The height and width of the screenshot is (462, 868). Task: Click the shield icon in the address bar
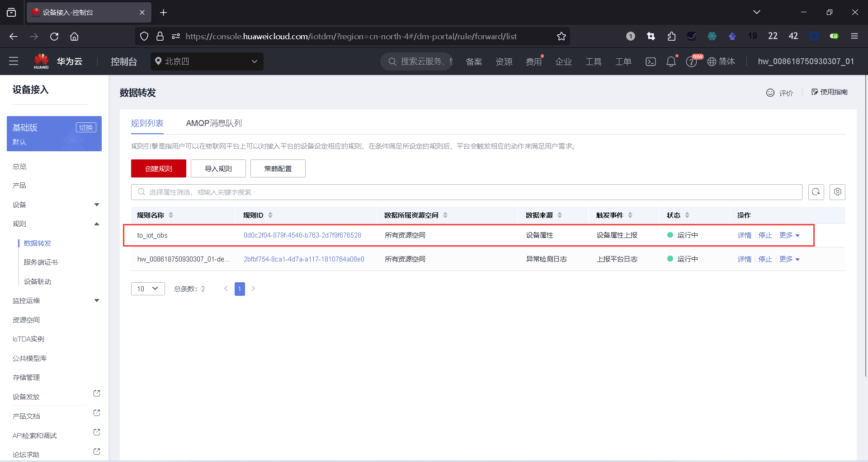click(144, 36)
